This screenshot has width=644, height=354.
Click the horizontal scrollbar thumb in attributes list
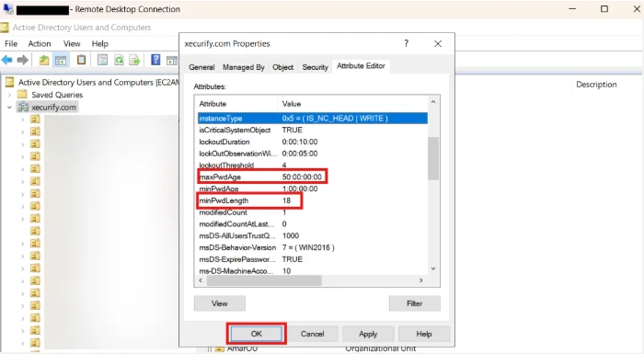pos(264,280)
